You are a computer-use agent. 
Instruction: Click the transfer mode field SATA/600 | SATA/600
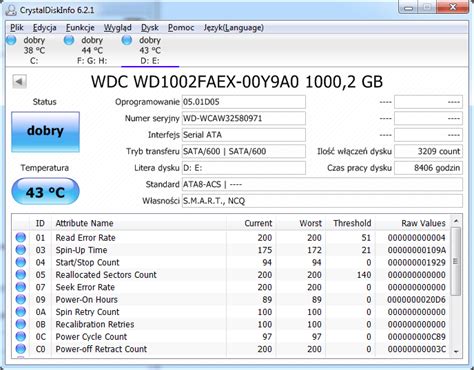click(244, 151)
